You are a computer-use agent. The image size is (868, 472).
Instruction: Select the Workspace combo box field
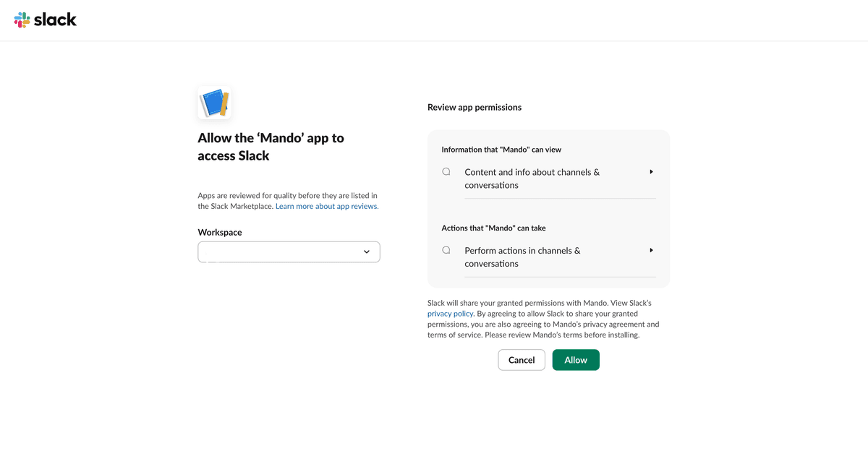pos(289,252)
